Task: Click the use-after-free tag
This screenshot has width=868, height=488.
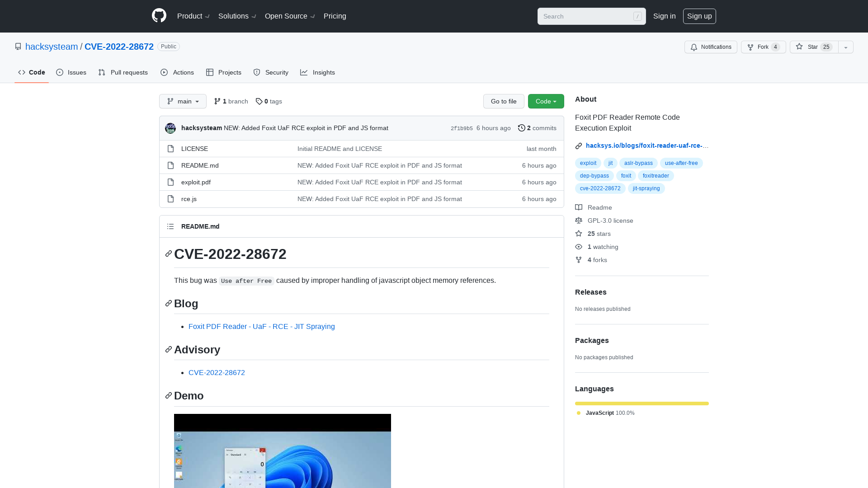Action: (681, 163)
